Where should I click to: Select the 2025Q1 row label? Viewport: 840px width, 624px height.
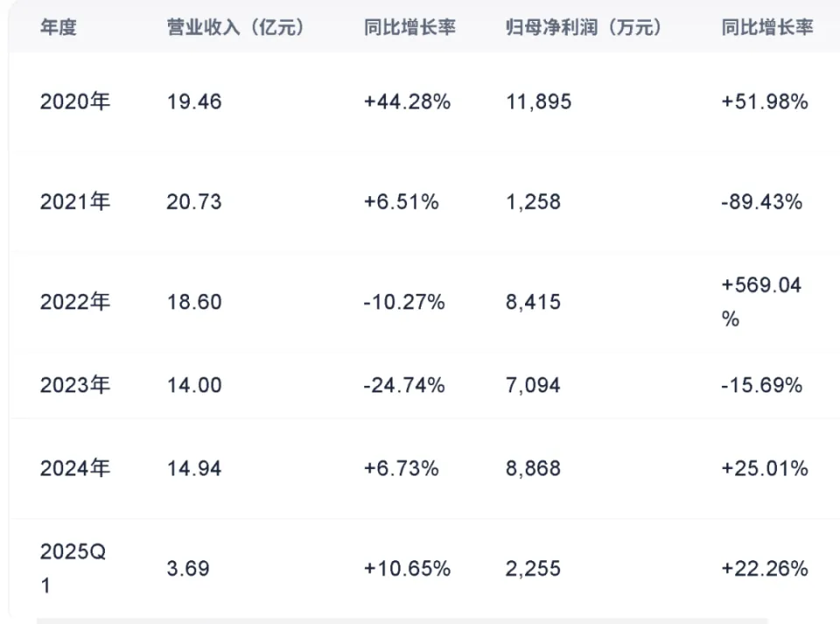tap(72, 569)
